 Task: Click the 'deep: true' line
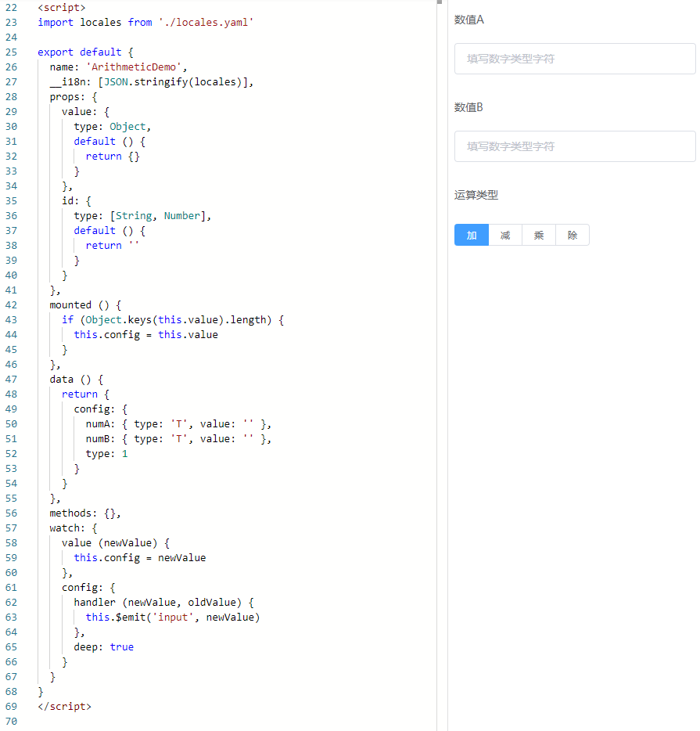click(x=103, y=647)
